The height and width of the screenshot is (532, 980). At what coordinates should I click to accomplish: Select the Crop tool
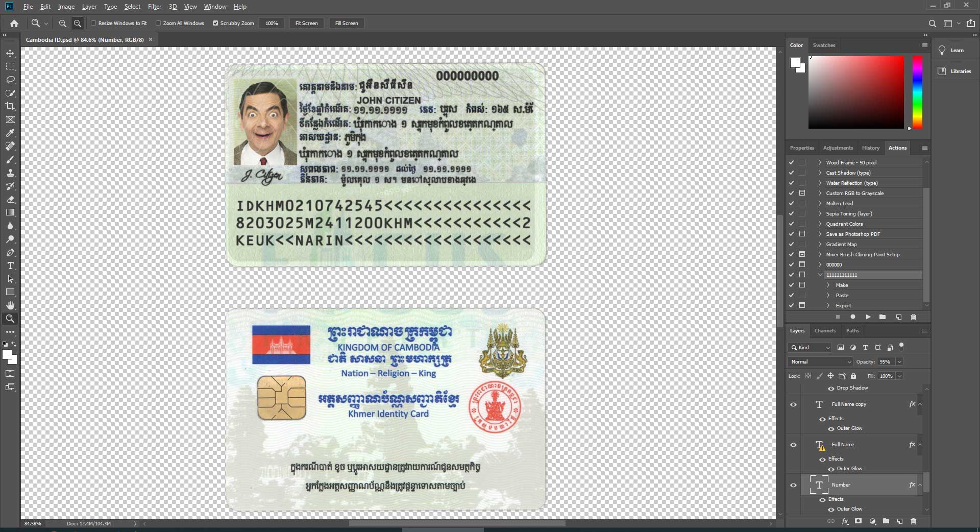pos(10,106)
